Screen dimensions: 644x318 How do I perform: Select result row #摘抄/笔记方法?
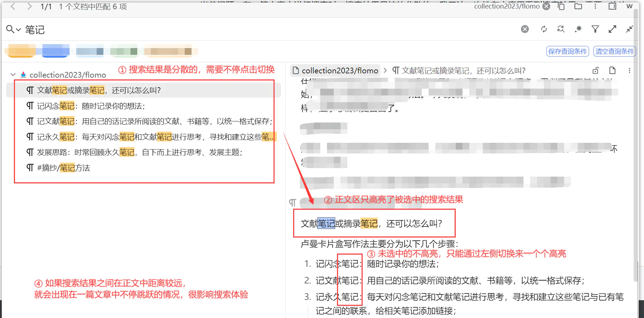[143, 168]
